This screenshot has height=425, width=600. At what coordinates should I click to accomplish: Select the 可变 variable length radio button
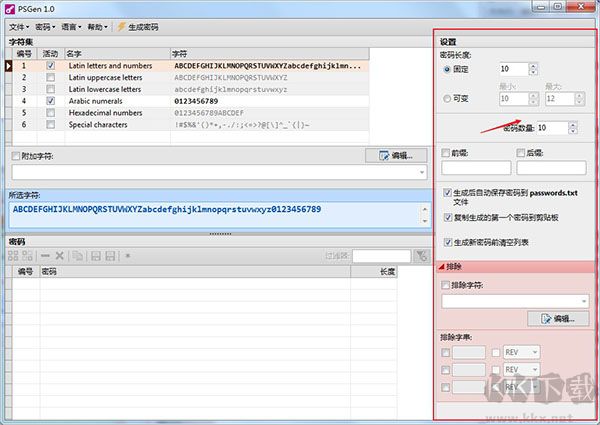click(x=447, y=99)
